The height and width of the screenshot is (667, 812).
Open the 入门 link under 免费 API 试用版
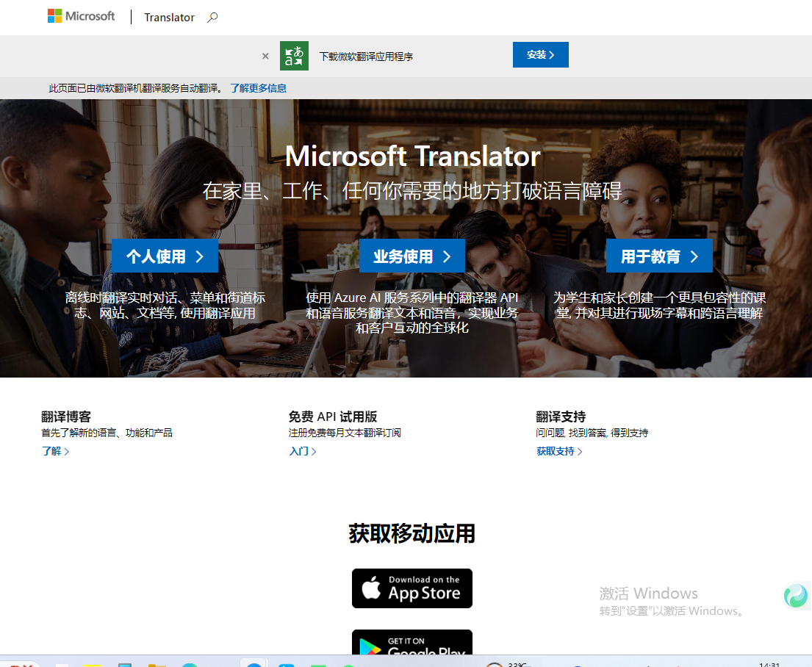[x=303, y=451]
